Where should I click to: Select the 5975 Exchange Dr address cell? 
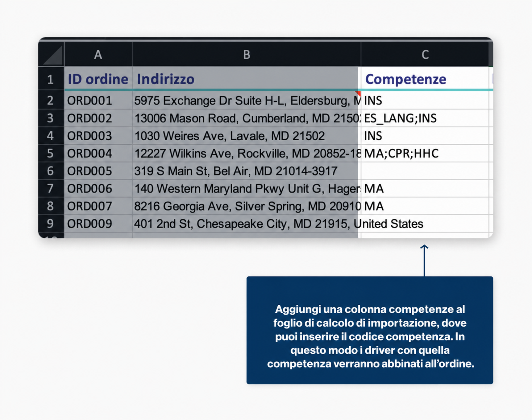[x=246, y=100]
